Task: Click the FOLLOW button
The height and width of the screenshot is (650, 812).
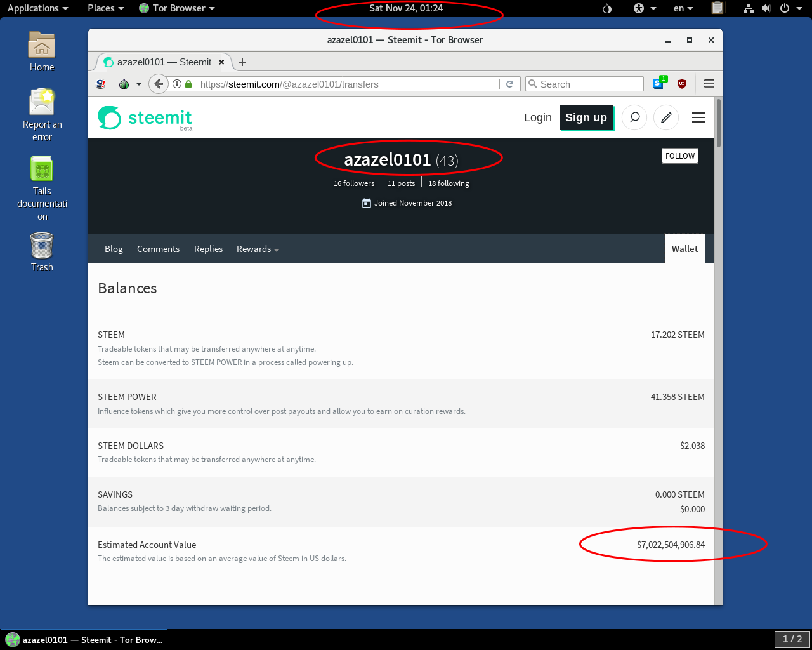Action: tap(680, 156)
